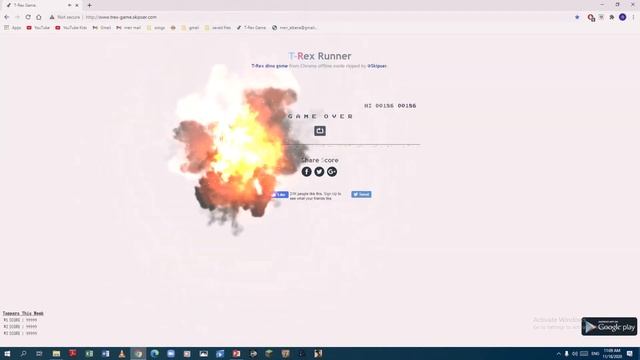Share score on Facebook
The width and height of the screenshot is (640, 360).
(x=307, y=172)
